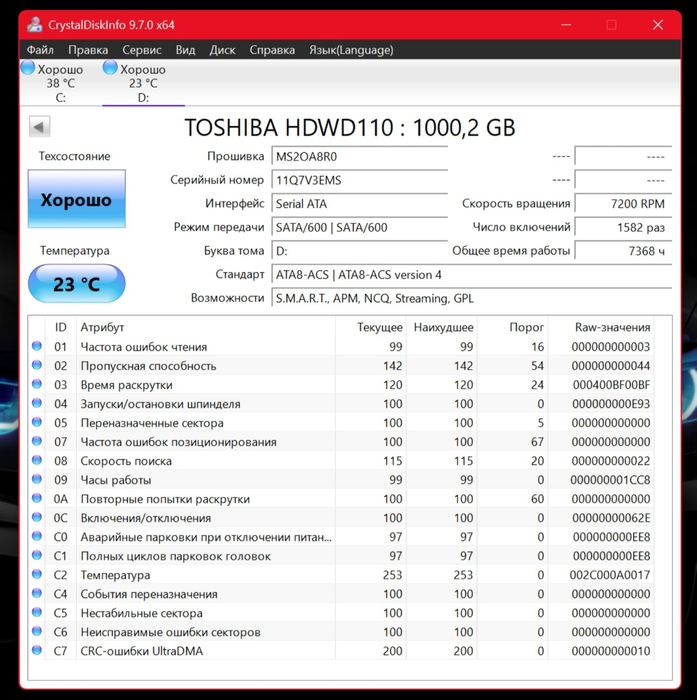Image resolution: width=697 pixels, height=700 pixels.
Task: Click the rotation speed field 7200 RPM
Action: coord(623,204)
